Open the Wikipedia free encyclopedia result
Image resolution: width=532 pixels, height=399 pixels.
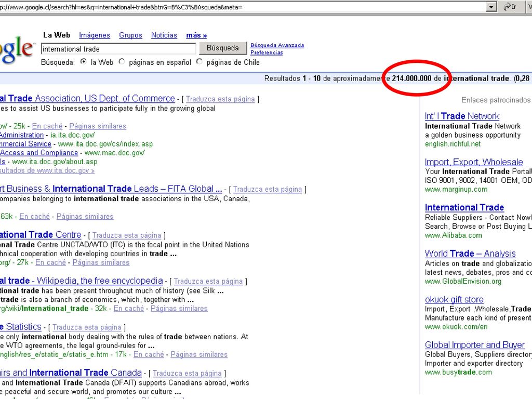click(x=82, y=281)
